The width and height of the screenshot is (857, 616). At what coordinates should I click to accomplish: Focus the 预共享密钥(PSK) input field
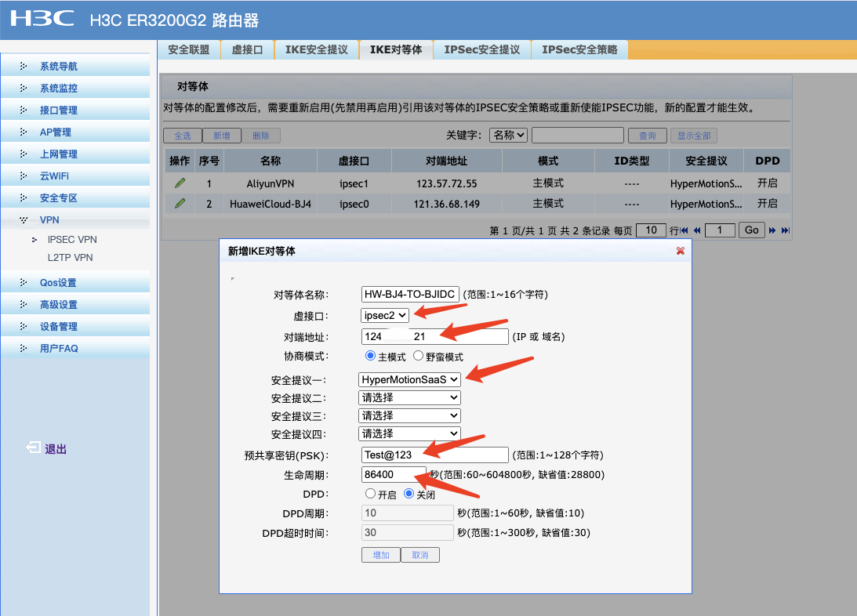pos(435,455)
